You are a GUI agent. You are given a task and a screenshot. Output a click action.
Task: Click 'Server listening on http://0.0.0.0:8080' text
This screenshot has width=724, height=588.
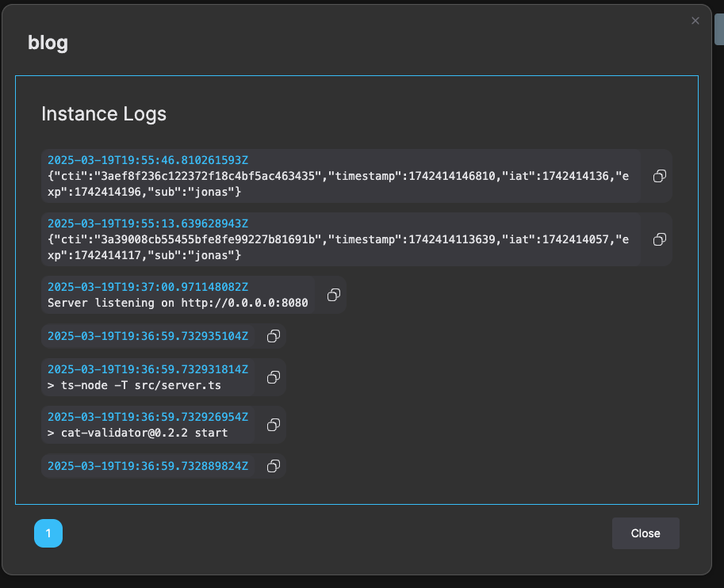[178, 303]
